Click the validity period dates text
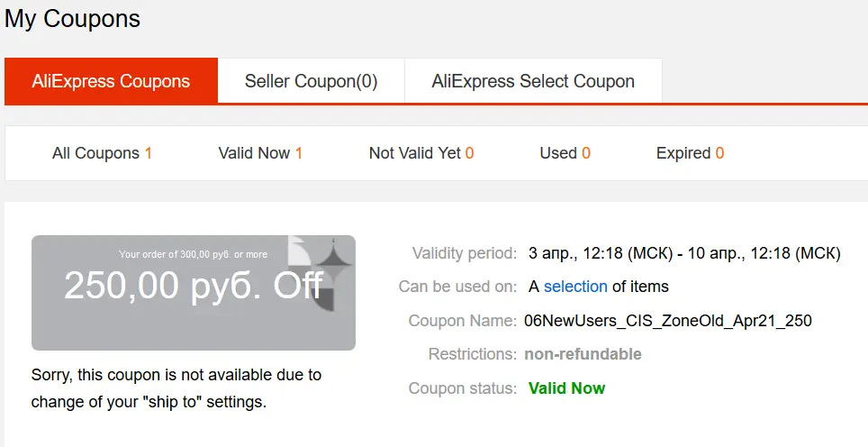The image size is (868, 447). 685,253
